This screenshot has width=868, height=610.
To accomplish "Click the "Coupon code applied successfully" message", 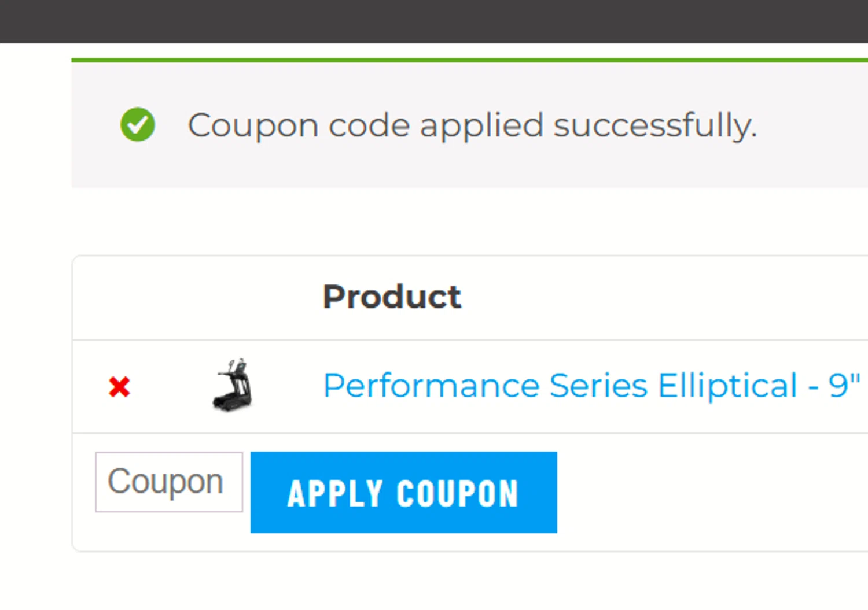I will click(x=472, y=125).
